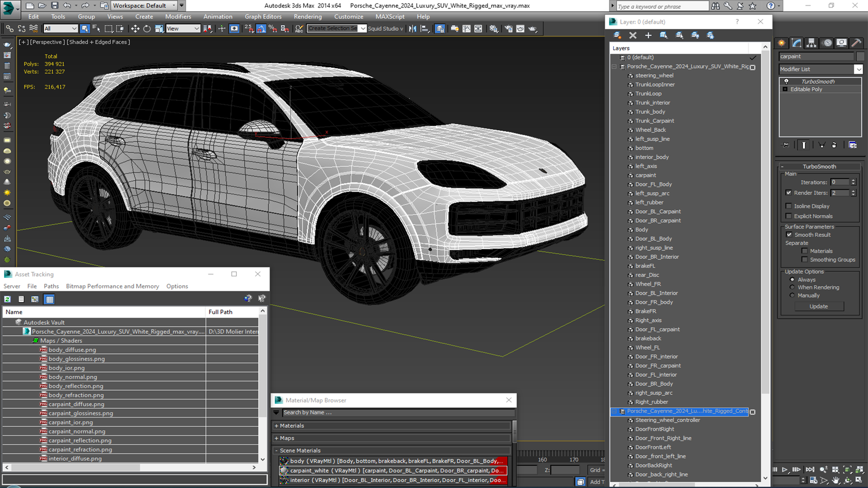Open named selection sets dropdown
Screen dimensions: 868x488
[x=363, y=28]
